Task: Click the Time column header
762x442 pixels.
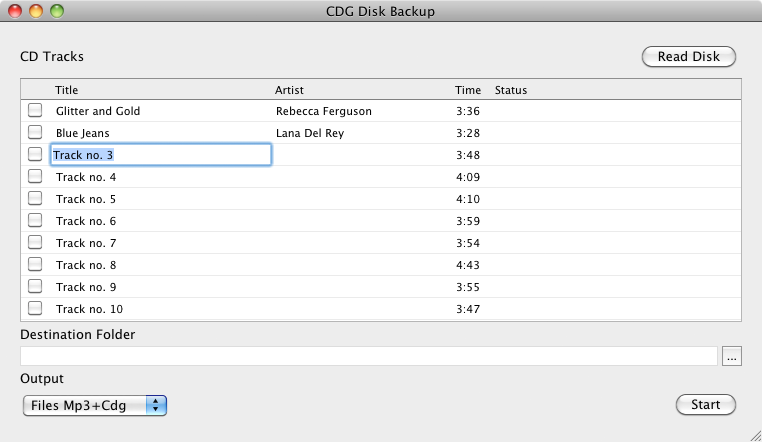Action: pyautogui.click(x=467, y=90)
